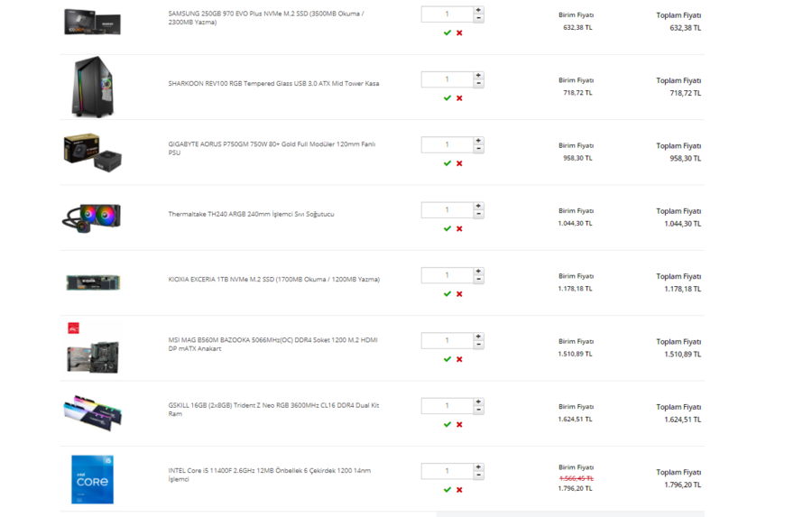Click the green check for the Thermaltake TH240 cooler

pyautogui.click(x=447, y=228)
